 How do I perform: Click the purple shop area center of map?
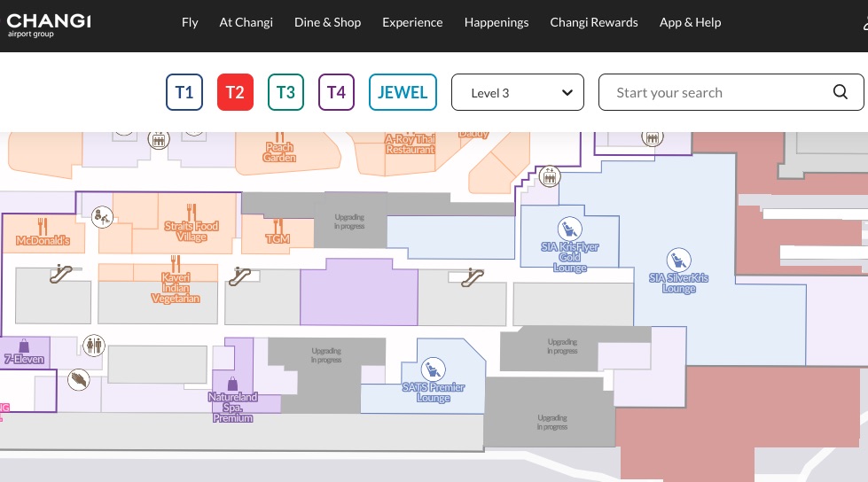[x=359, y=292]
